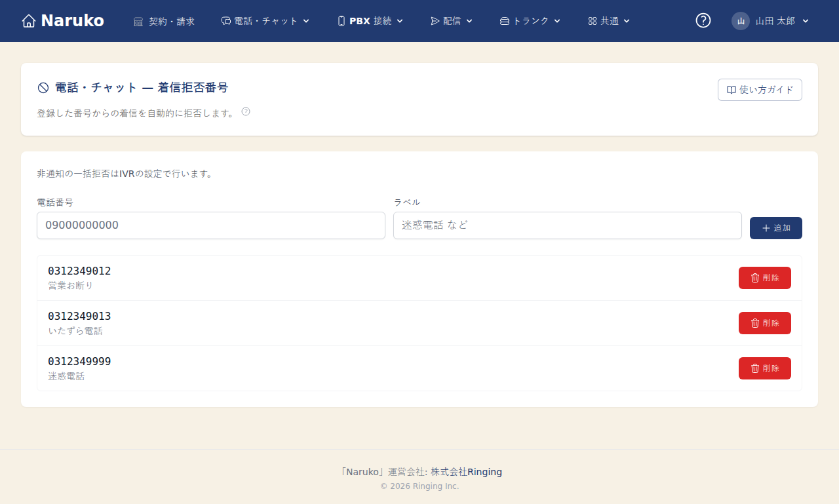
Task: Expand the 配信 dropdown chevron
Action: point(469,21)
